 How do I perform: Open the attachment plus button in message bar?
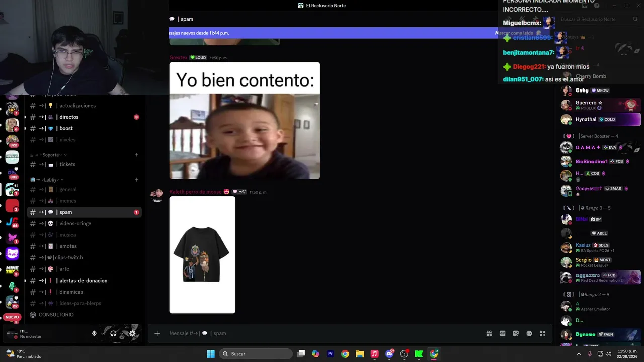[x=157, y=333]
